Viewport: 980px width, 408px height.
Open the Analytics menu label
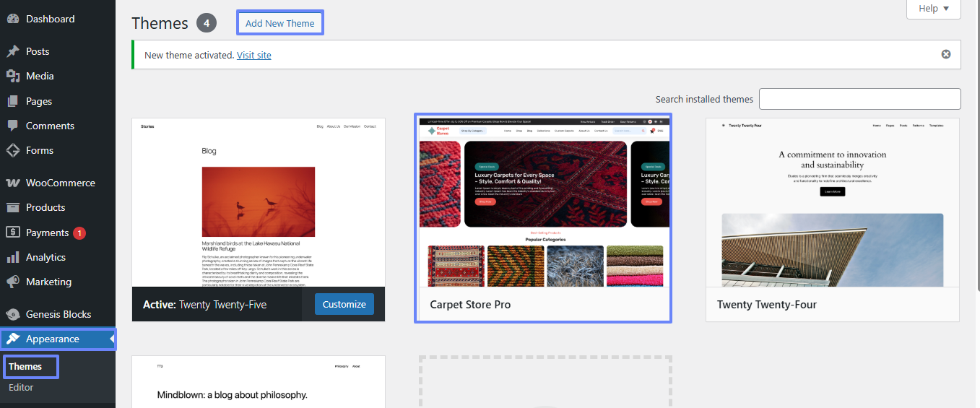[x=45, y=257]
